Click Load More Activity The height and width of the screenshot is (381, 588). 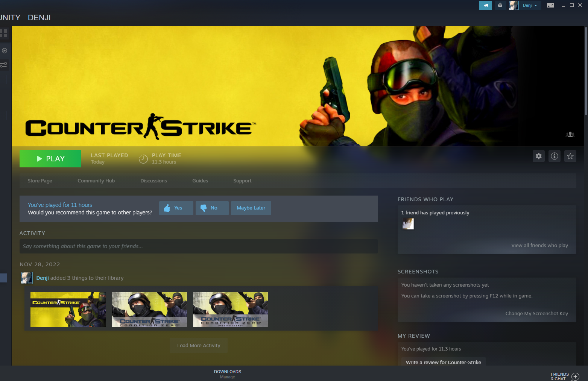[199, 346]
